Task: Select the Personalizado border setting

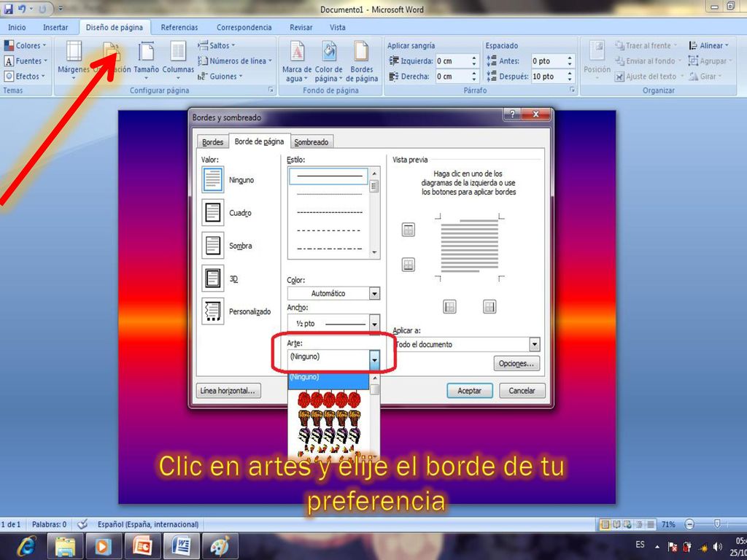Action: click(x=212, y=311)
